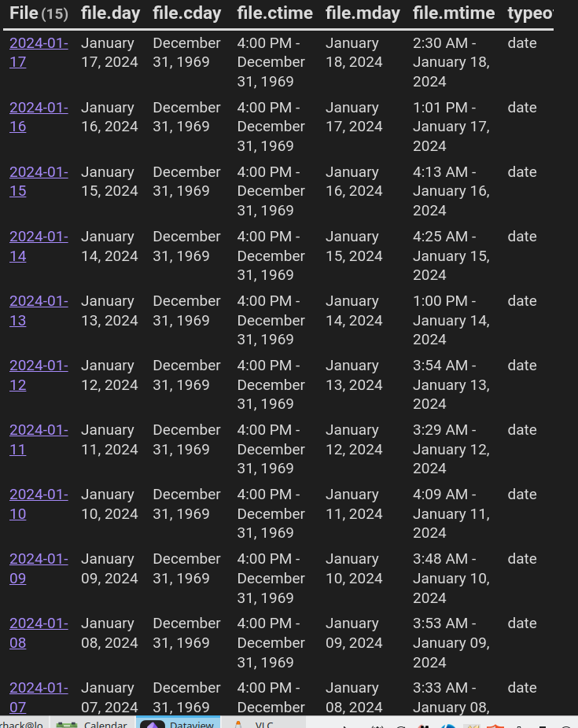
Task: Open VLC from the taskbar
Action: coord(255,722)
